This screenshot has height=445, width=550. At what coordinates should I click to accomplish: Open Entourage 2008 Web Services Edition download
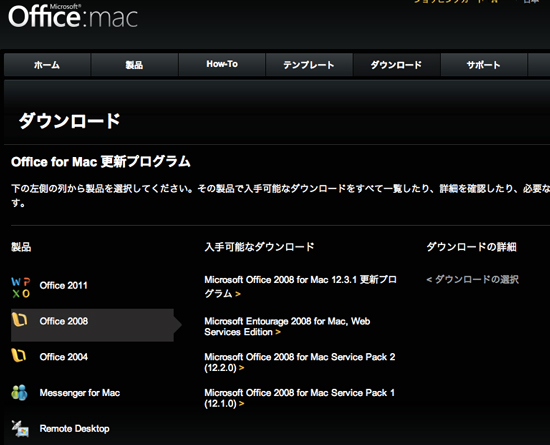[287, 326]
